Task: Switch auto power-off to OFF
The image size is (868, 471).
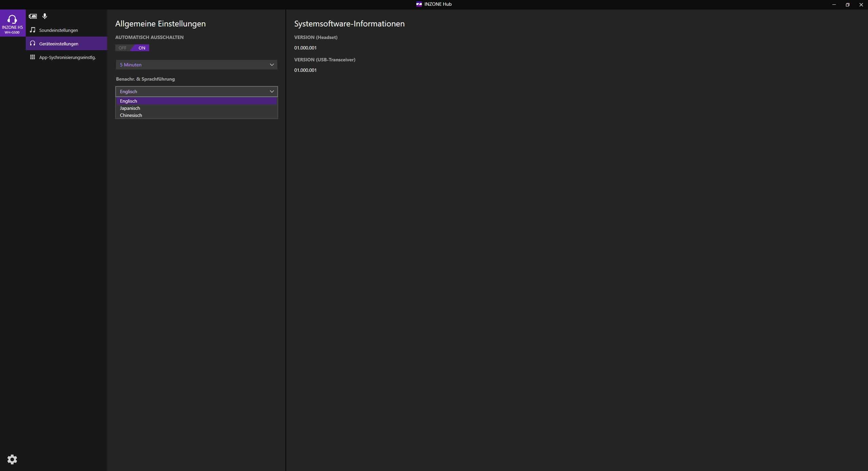Action: [x=123, y=48]
